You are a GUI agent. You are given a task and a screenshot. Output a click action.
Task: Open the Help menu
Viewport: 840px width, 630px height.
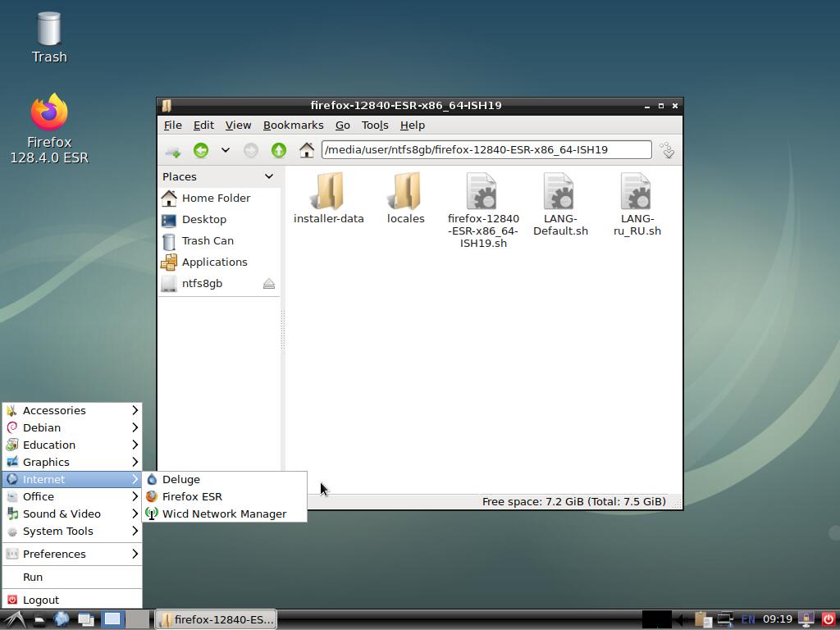click(x=413, y=126)
